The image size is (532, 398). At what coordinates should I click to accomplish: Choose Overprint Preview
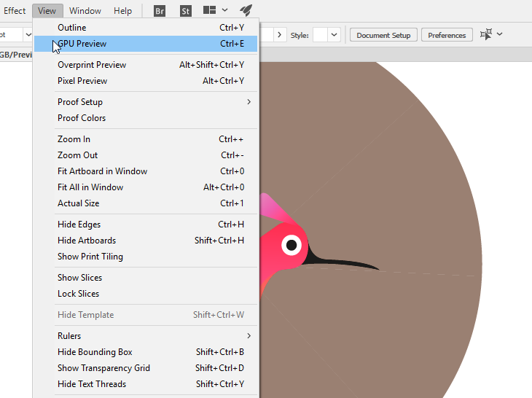coord(146,65)
